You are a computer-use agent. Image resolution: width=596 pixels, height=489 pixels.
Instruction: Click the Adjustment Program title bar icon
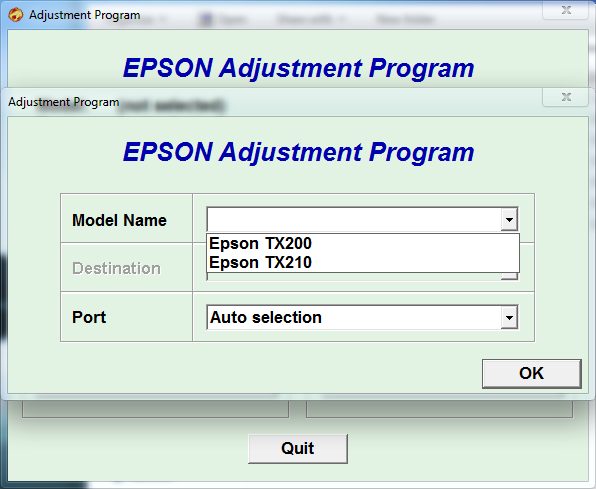(x=16, y=15)
